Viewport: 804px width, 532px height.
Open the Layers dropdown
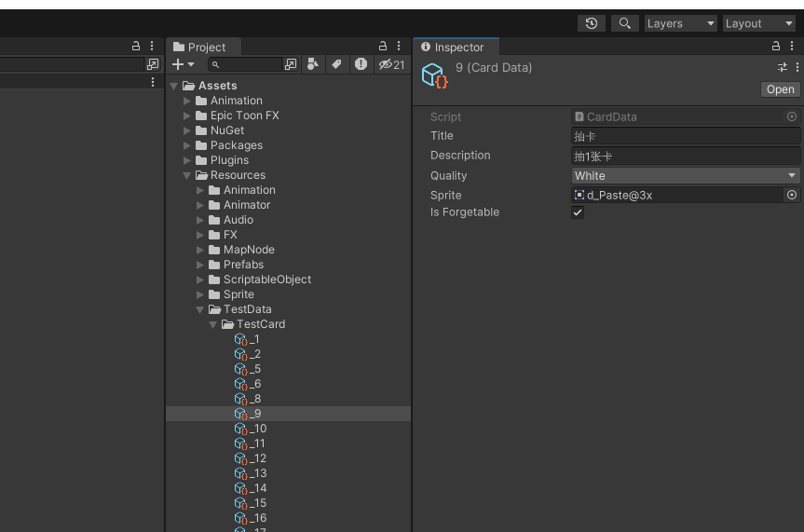[681, 23]
